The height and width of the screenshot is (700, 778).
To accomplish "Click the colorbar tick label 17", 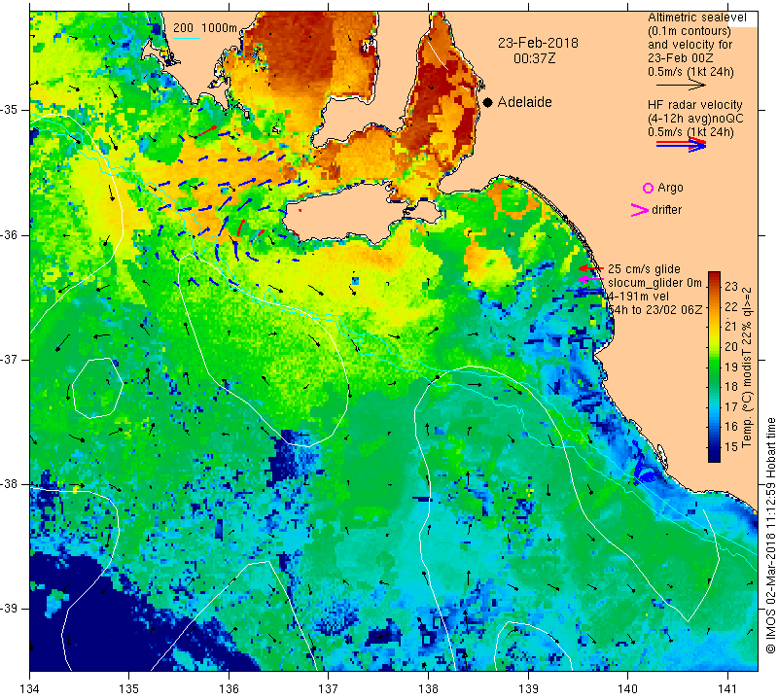I will pyautogui.click(x=731, y=406).
